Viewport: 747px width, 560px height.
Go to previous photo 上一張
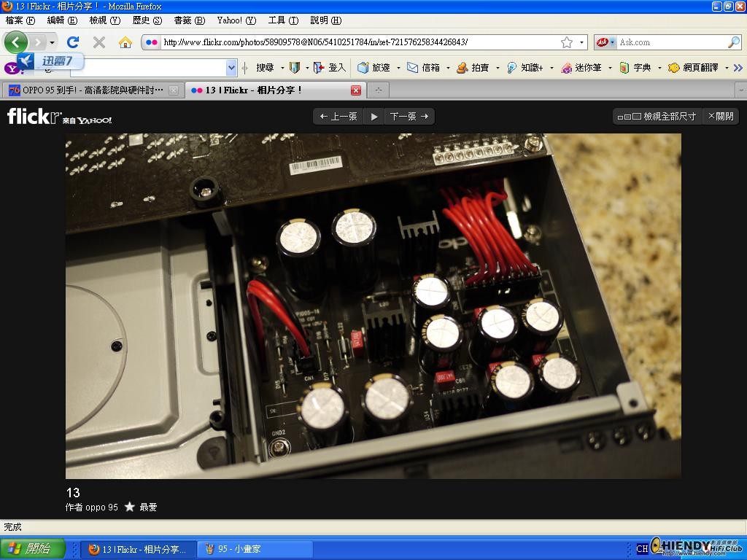coord(338,116)
